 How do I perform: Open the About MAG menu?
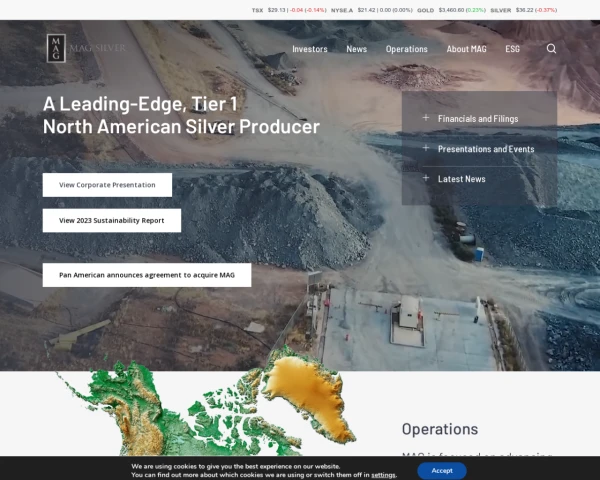(466, 49)
